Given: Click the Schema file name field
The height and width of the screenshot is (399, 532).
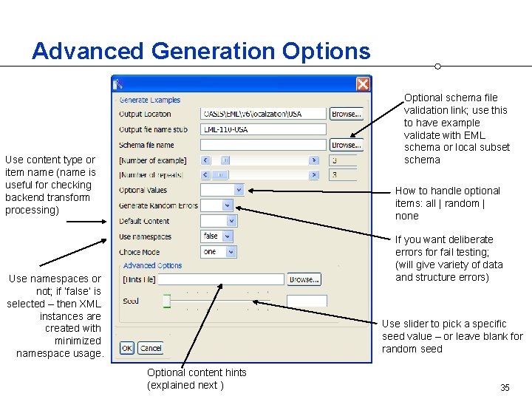Looking at the screenshot, I should click(x=263, y=145).
